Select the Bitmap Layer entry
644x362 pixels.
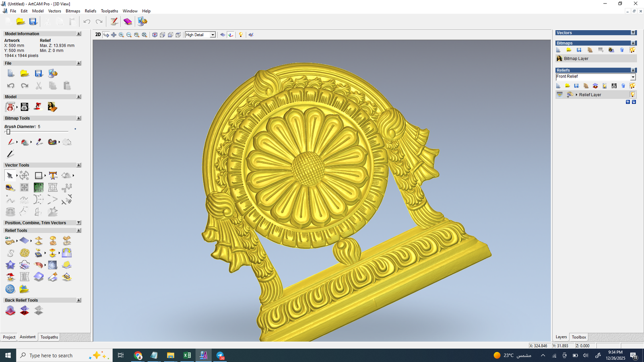pos(576,59)
